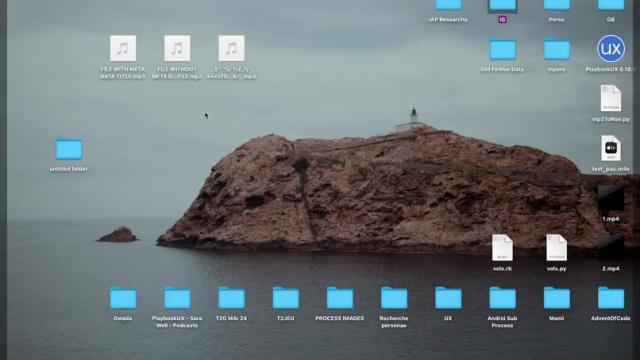Open the PlaybookUX app icon
This screenshot has height=360, width=640.
[x=611, y=49]
